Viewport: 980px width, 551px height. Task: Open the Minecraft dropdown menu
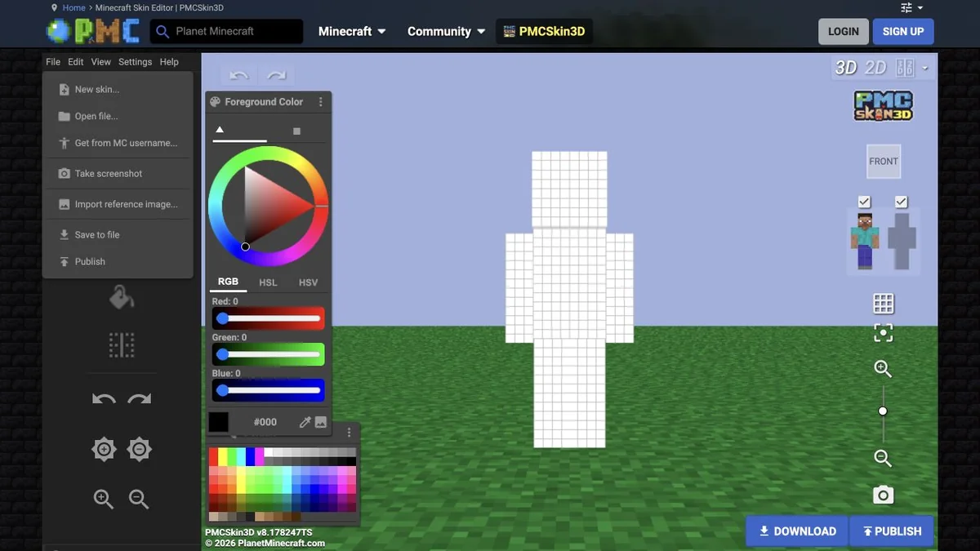[351, 31]
